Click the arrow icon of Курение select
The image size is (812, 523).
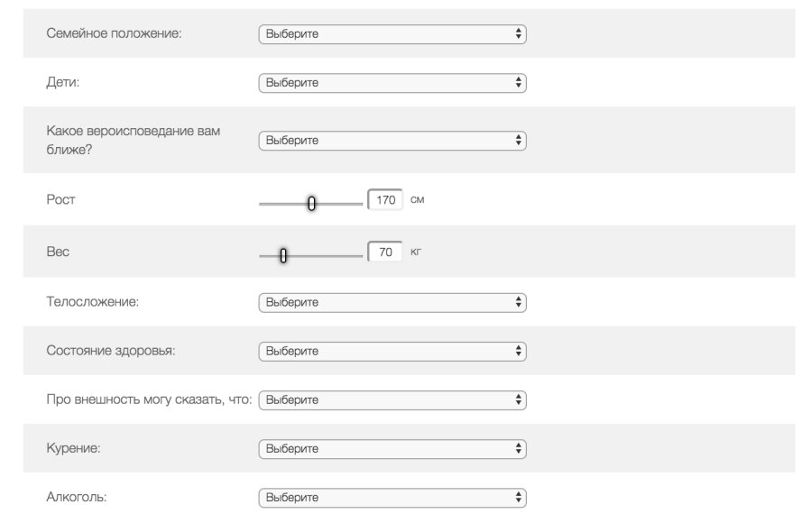(x=518, y=447)
